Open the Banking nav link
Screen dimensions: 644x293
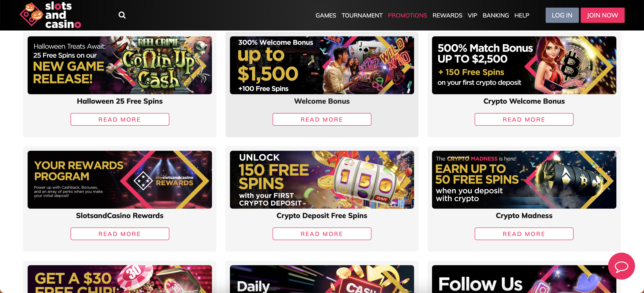click(496, 15)
